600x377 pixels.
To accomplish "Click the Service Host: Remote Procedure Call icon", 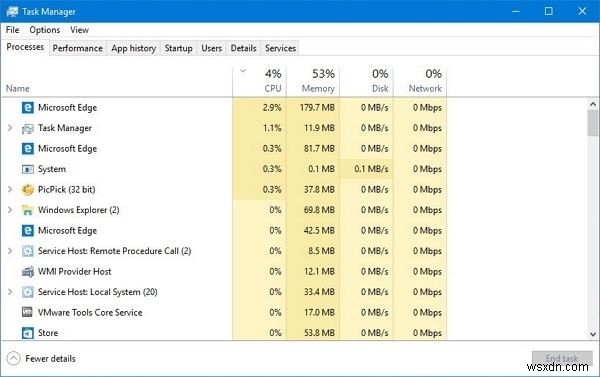I will 28,251.
